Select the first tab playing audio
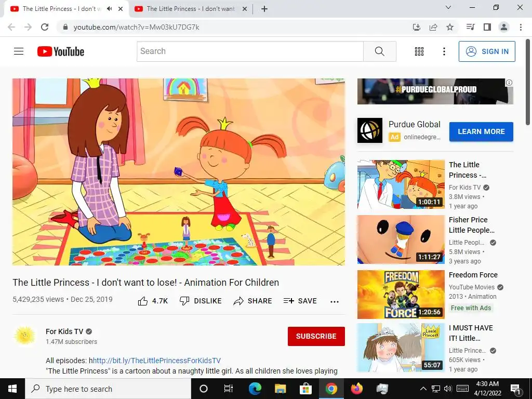Screen dimensions: 532x399 coord(61,9)
